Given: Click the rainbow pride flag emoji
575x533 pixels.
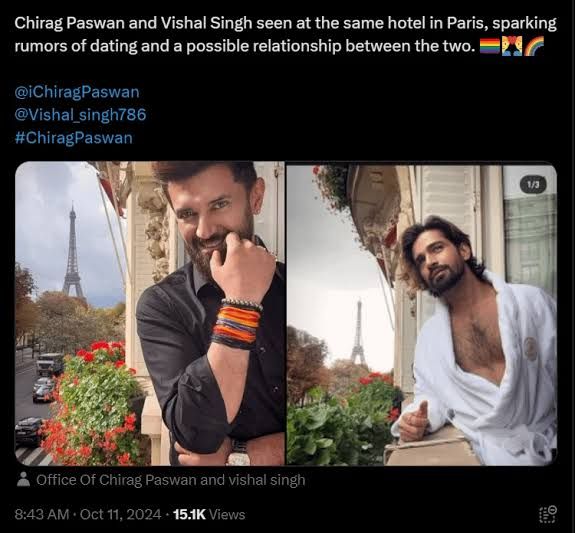Looking at the screenshot, I should (490, 46).
